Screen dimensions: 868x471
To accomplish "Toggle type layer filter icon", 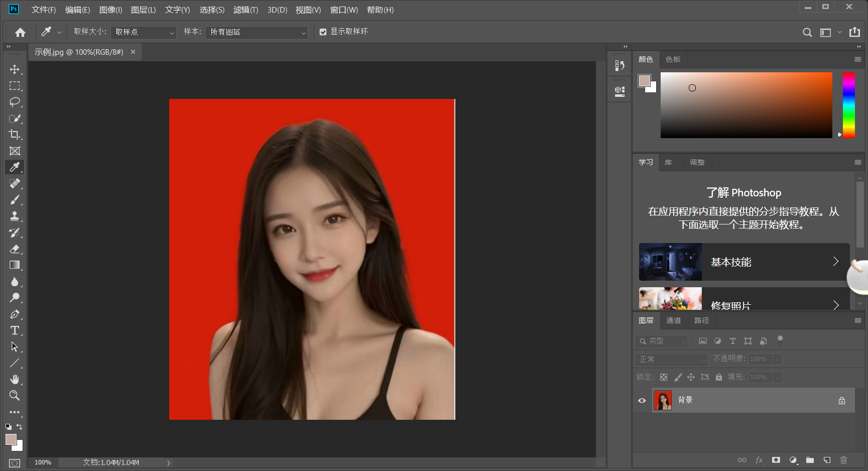I will pyautogui.click(x=733, y=341).
